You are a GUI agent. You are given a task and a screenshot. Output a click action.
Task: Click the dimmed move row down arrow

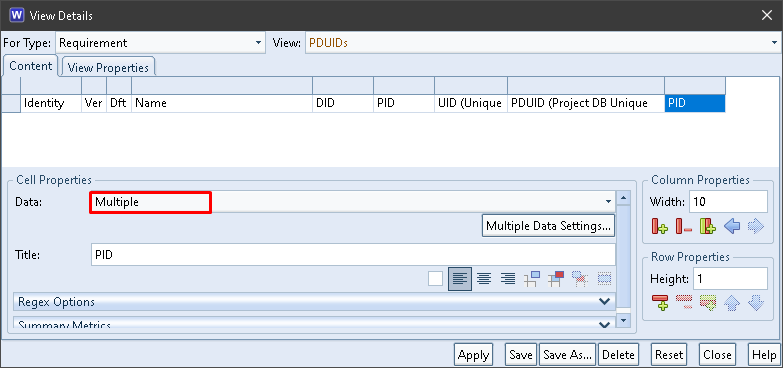pyautogui.click(x=756, y=302)
